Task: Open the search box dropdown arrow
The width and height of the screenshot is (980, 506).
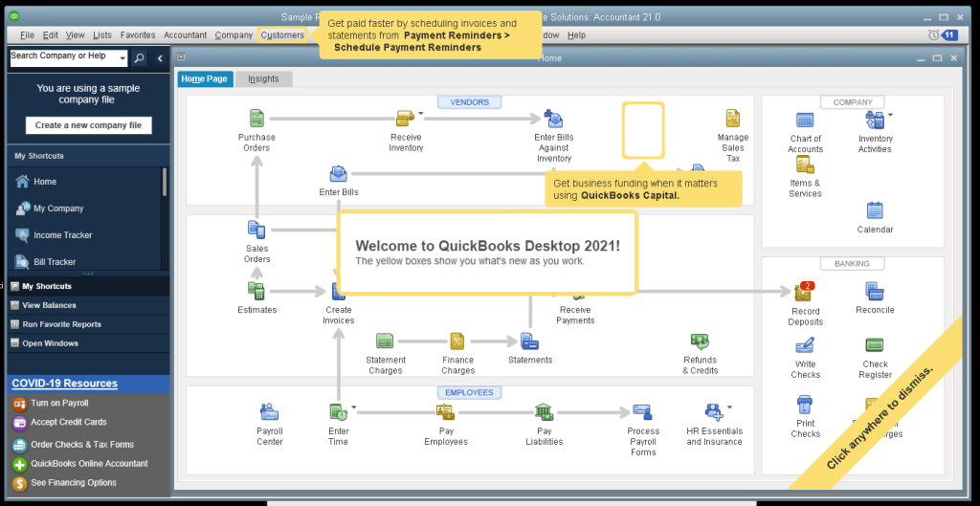Action: [x=122, y=59]
